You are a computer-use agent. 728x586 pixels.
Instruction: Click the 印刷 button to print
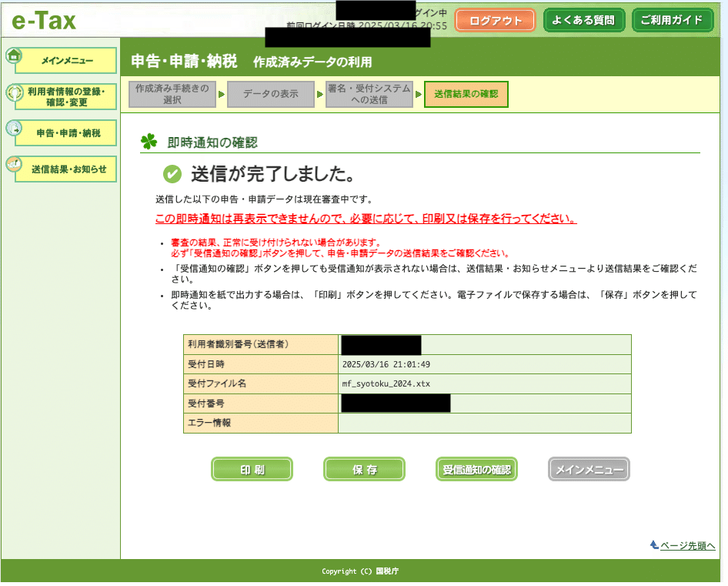click(252, 469)
